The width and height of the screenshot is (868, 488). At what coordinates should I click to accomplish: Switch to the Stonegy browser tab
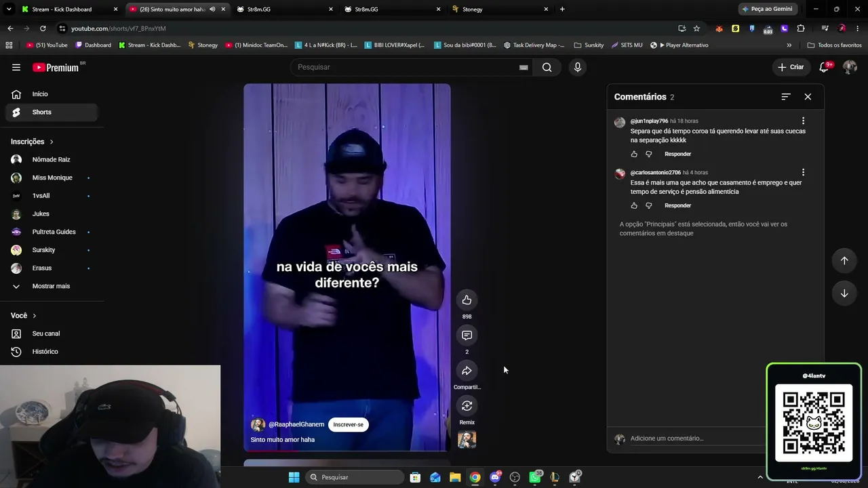[x=501, y=9]
